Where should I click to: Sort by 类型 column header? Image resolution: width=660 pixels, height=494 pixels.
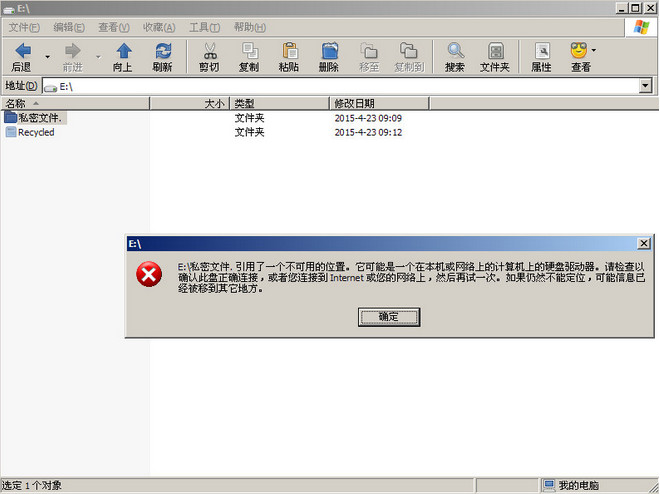click(x=279, y=104)
